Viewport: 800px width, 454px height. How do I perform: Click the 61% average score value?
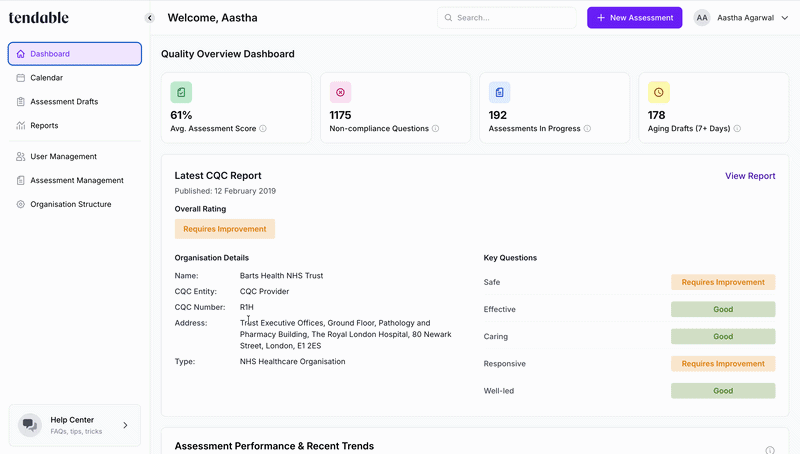click(x=181, y=115)
